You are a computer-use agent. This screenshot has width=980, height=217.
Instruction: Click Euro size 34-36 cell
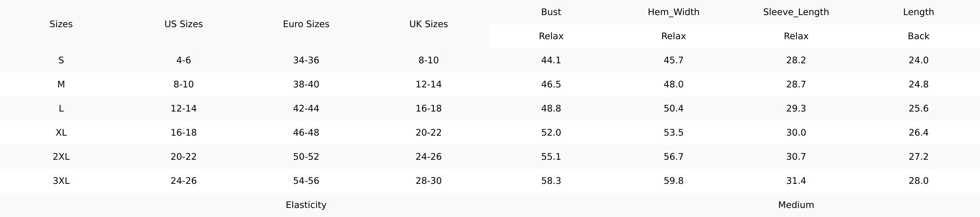[306, 60]
